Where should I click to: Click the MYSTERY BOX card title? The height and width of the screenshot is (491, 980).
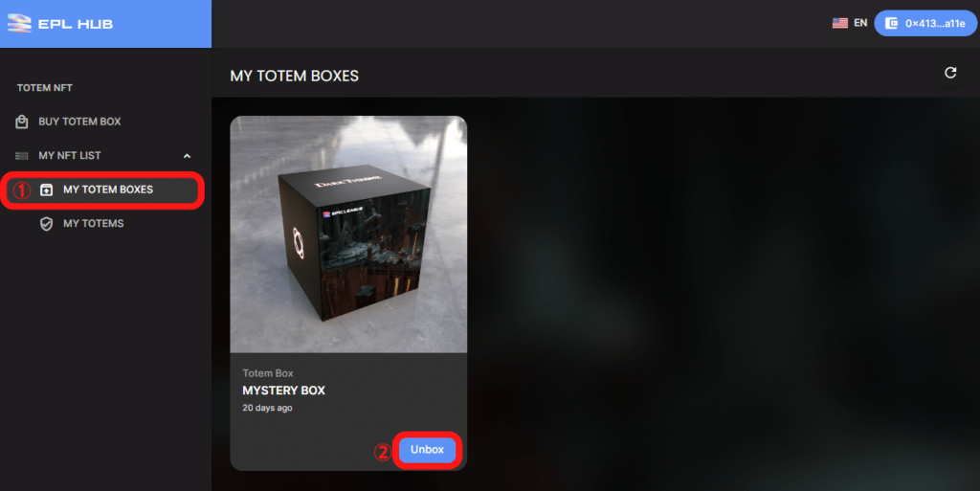tap(283, 391)
